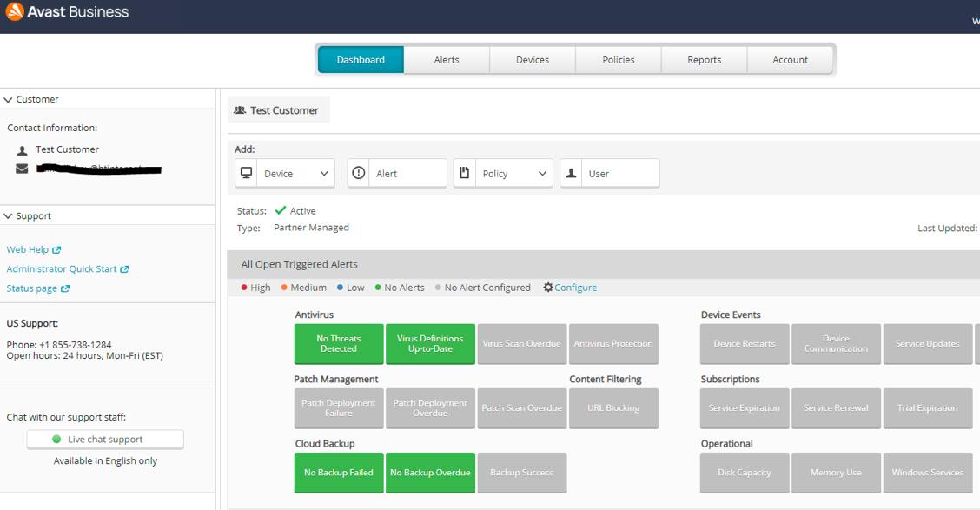
Task: Click the document icon on Add Policy
Action: 465,173
